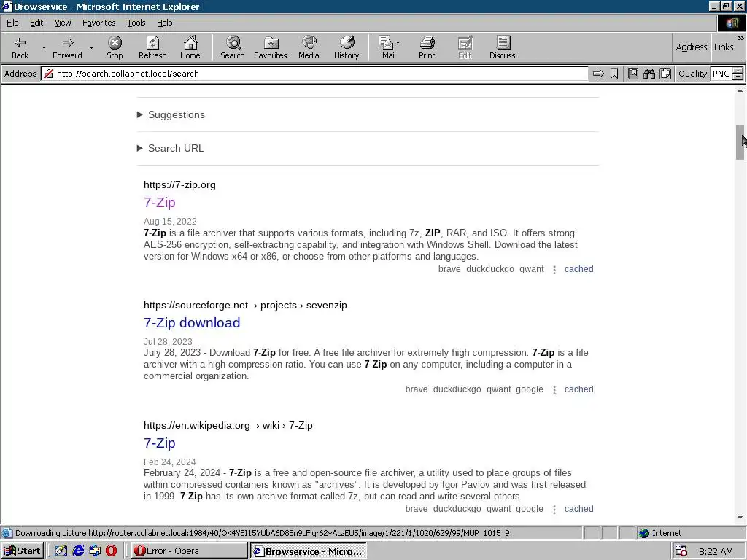Click the vertical scrollbar thumb
The height and width of the screenshot is (560, 747).
[x=740, y=142]
